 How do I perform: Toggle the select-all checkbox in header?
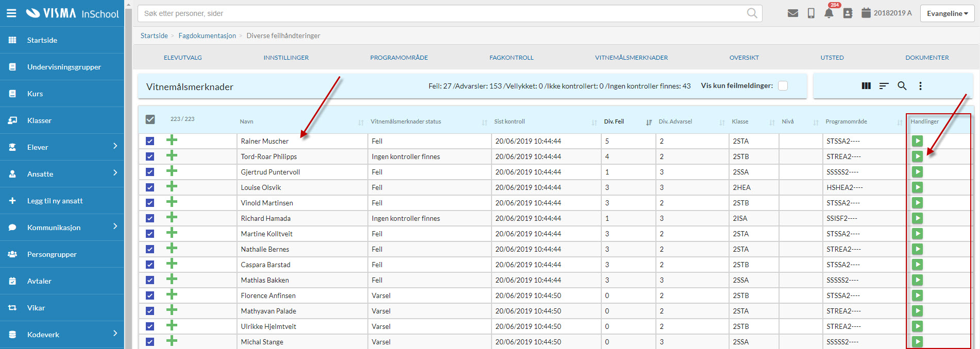(x=150, y=119)
